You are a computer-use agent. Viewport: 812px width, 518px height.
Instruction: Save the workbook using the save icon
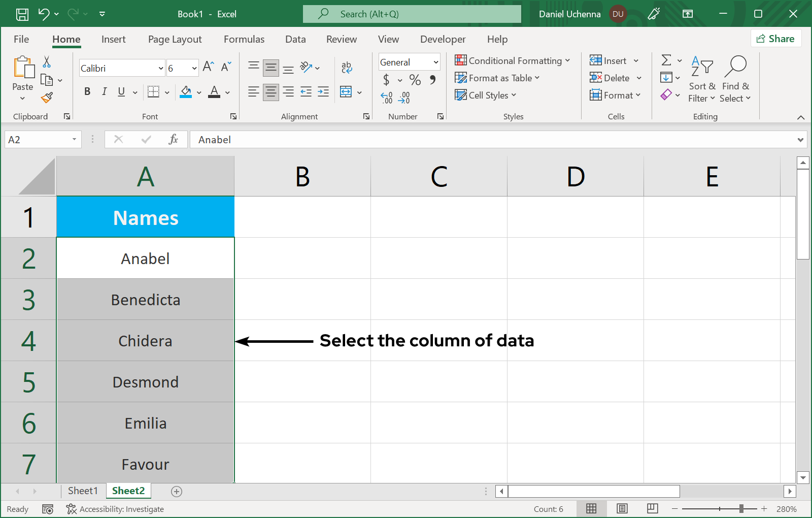click(22, 14)
